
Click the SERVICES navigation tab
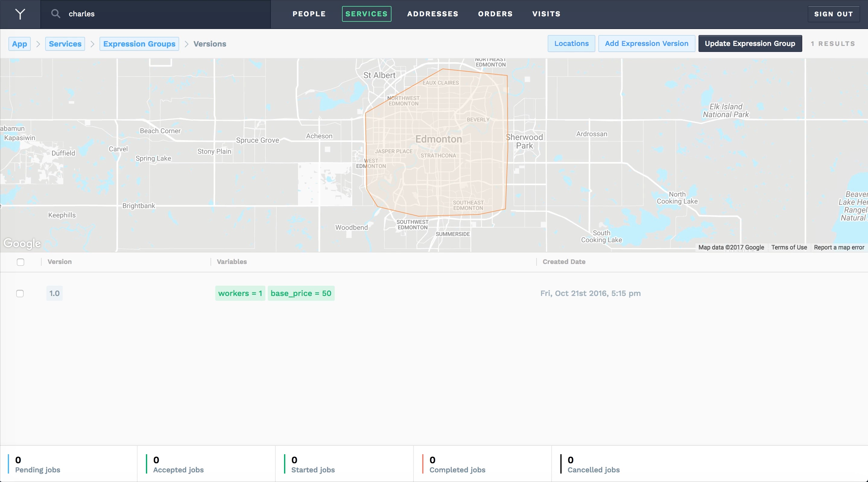click(x=366, y=14)
